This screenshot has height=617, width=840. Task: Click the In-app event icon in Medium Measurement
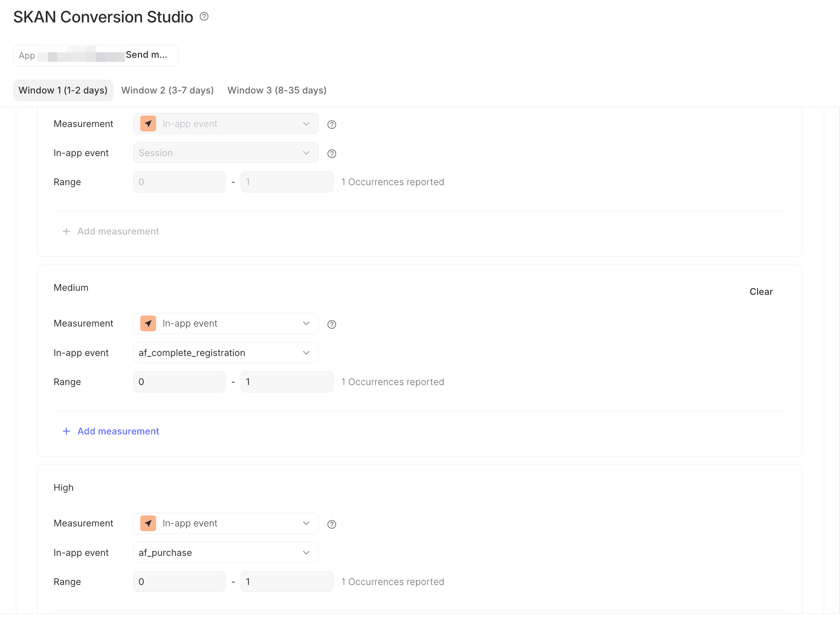pos(148,324)
